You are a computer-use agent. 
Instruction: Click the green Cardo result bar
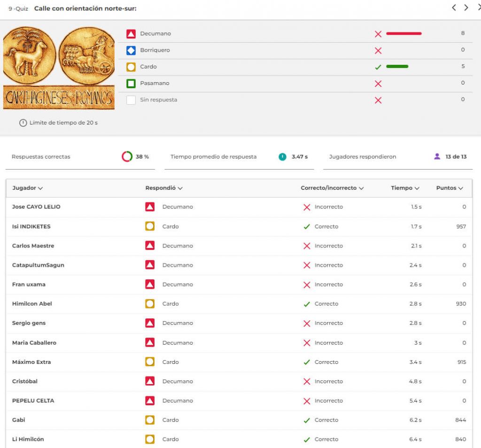click(x=397, y=67)
